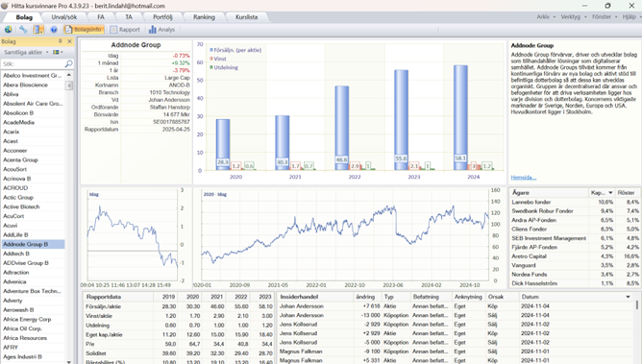Image resolution: width=642 pixels, height=364 pixels.
Task: Open the Hemsida link
Action: coord(523,177)
